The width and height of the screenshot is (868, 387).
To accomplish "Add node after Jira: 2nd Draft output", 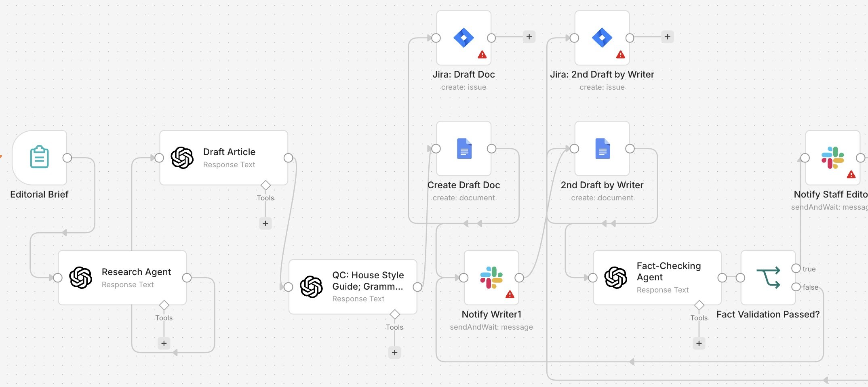I will [x=668, y=37].
